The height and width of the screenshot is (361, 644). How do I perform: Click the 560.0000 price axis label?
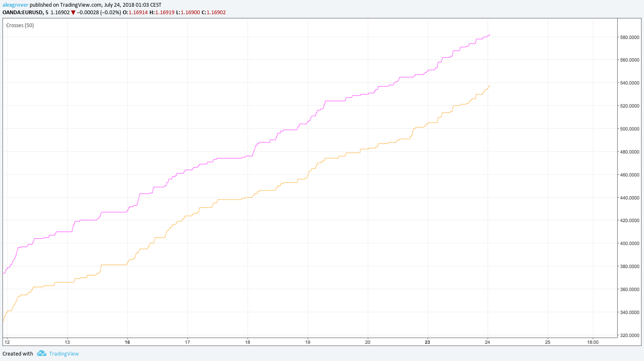[630, 60]
